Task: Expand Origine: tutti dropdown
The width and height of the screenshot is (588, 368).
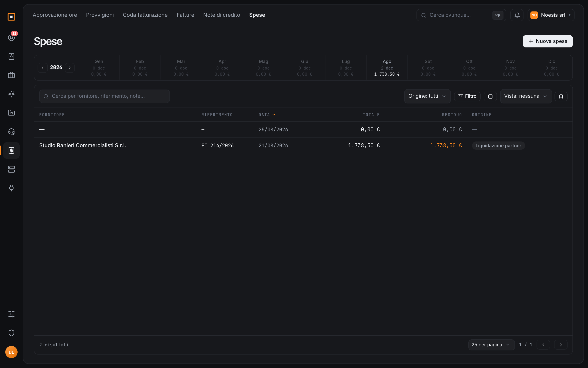Action: click(x=427, y=96)
